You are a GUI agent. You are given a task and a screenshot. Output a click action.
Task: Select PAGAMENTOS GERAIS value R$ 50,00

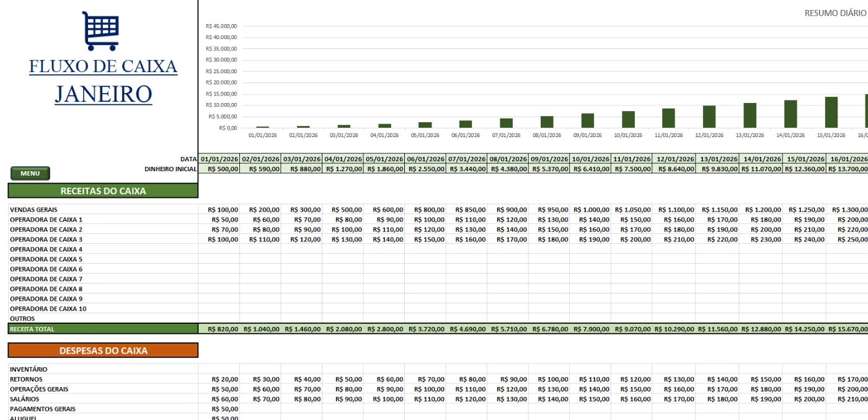[x=219, y=409]
